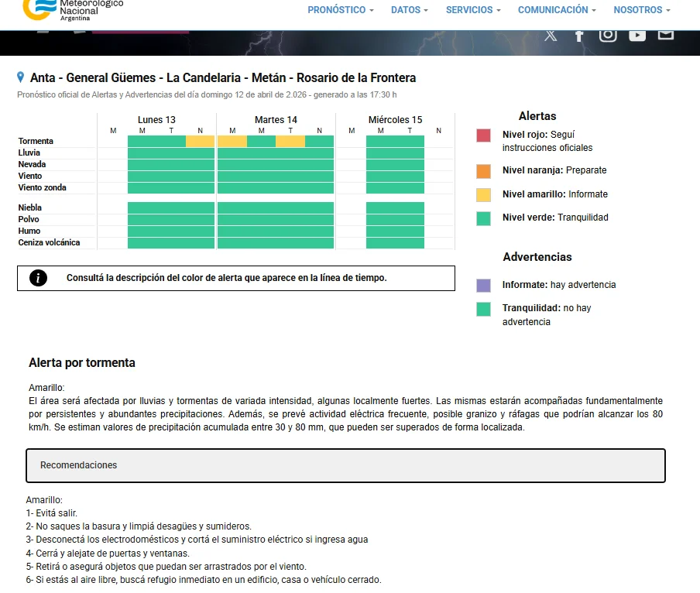Open the NOSOTROS menu

642,10
